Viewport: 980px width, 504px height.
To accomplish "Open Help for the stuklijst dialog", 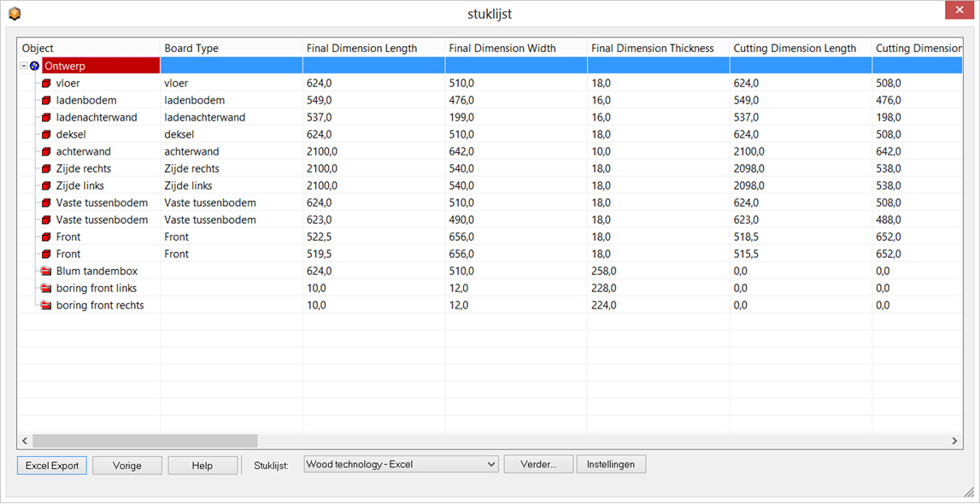I will point(202,466).
